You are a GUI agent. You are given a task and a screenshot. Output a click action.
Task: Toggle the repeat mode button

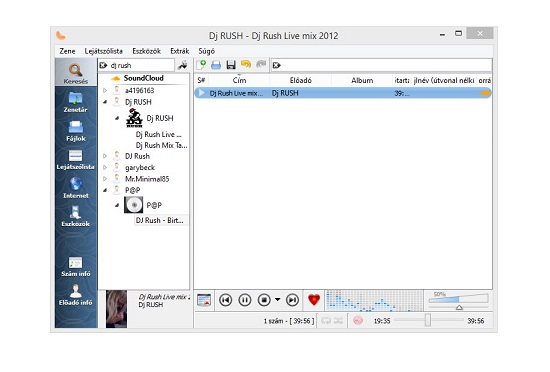click(x=326, y=320)
